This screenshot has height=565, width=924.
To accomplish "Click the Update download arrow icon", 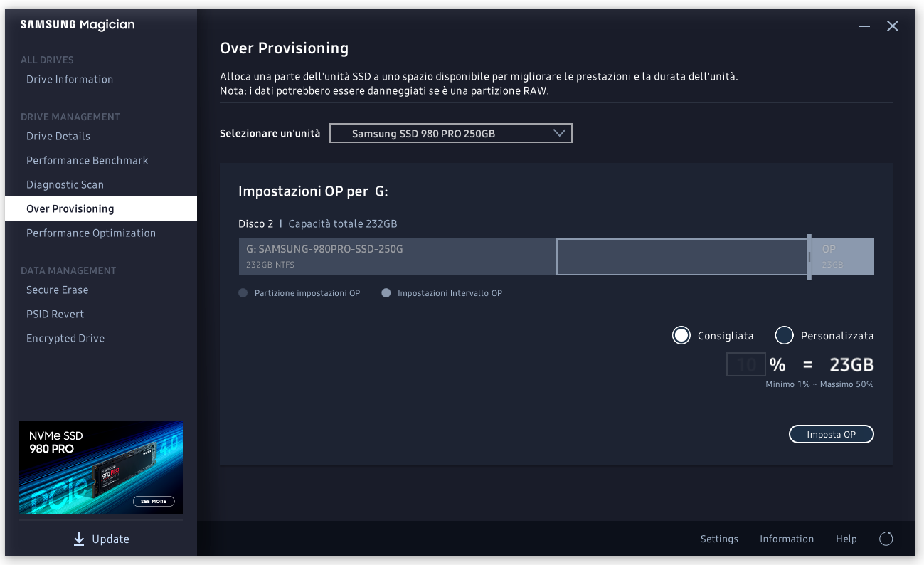I will click(x=79, y=539).
